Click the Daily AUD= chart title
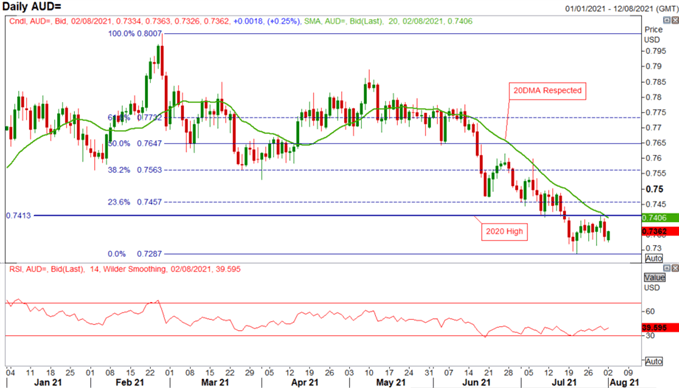This screenshot has width=679, height=388. pos(32,6)
